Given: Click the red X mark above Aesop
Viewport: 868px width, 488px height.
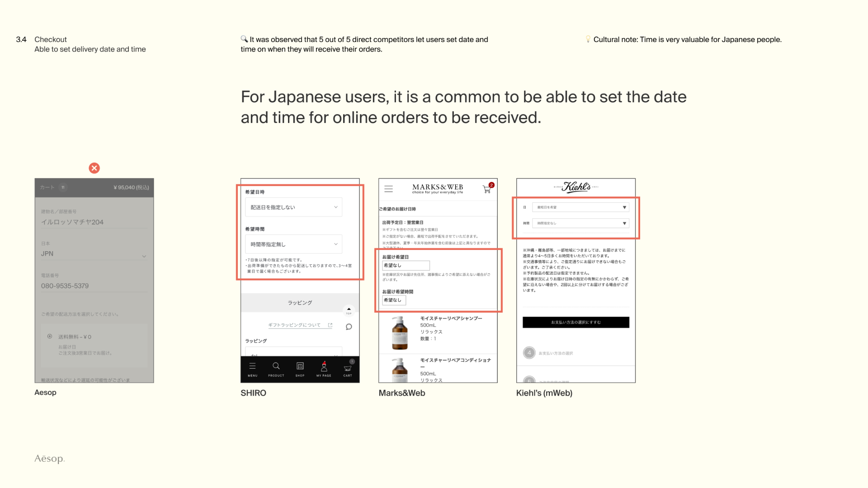Looking at the screenshot, I should pyautogui.click(x=94, y=168).
